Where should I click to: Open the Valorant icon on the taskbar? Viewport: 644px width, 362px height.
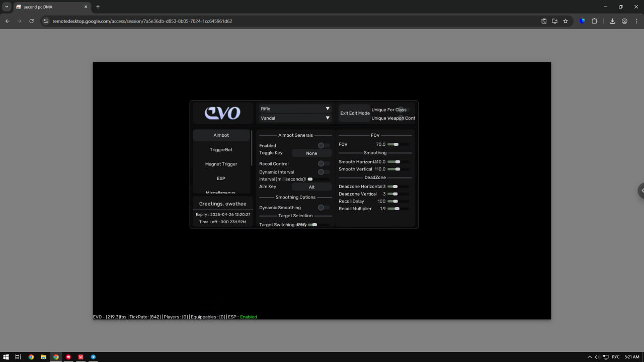pos(80,357)
